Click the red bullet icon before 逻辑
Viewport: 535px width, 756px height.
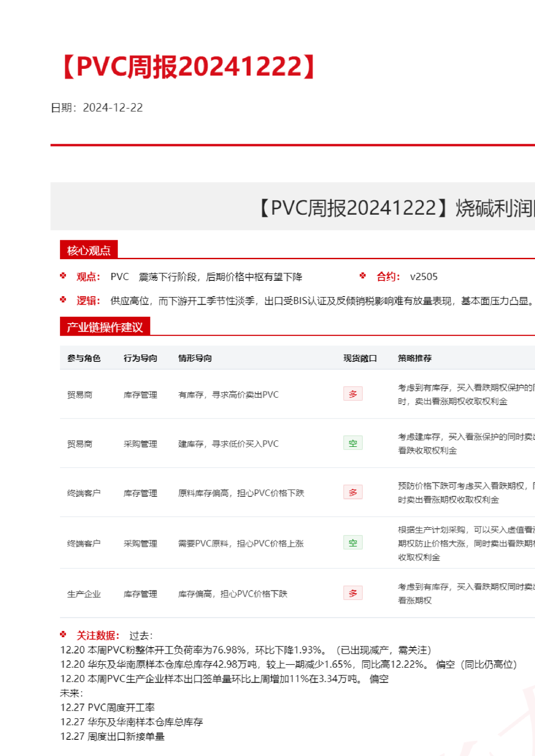click(63, 300)
